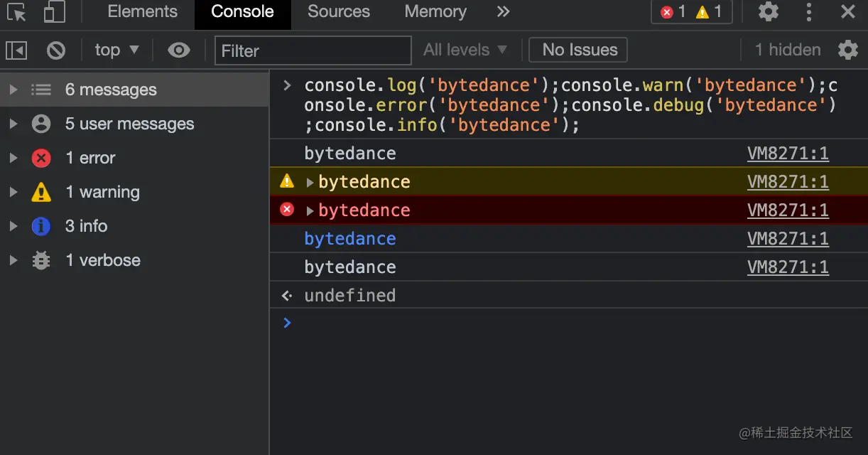Image resolution: width=868 pixels, height=455 pixels.
Task: Toggle the console sidebar panel
Action: coord(16,50)
